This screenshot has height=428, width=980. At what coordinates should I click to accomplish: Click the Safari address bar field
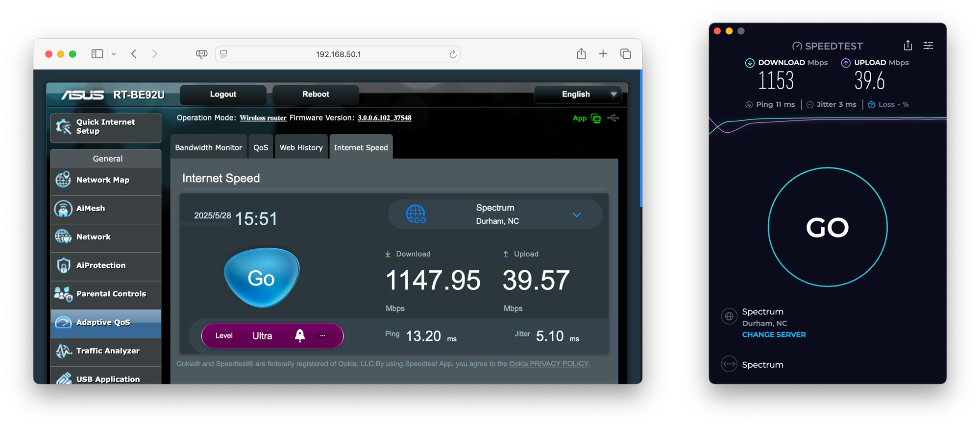(338, 54)
